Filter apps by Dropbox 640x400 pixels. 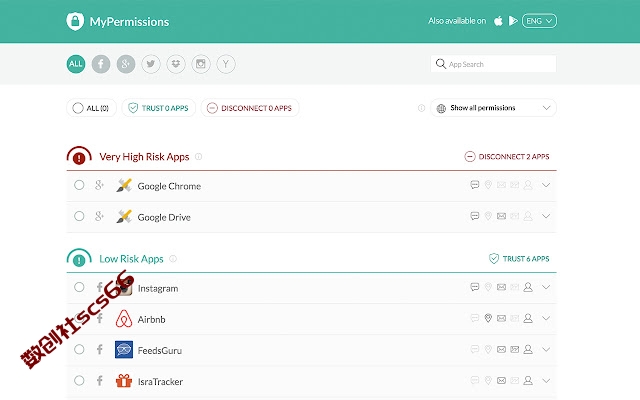(x=176, y=64)
